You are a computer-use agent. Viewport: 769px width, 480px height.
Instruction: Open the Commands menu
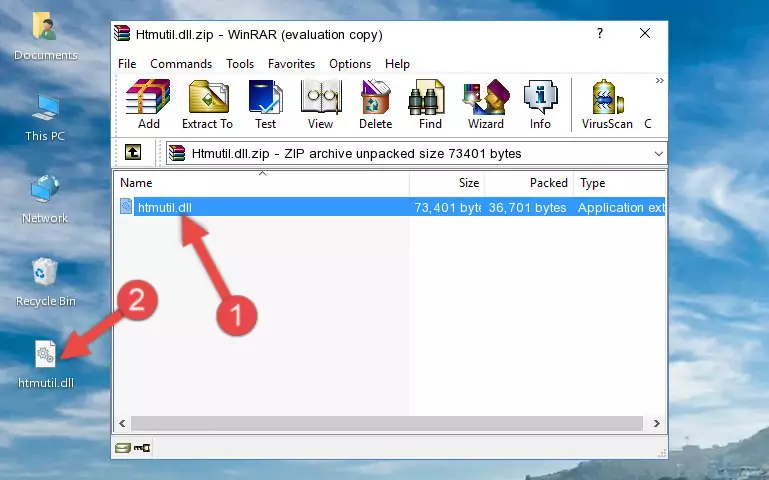coord(181,64)
